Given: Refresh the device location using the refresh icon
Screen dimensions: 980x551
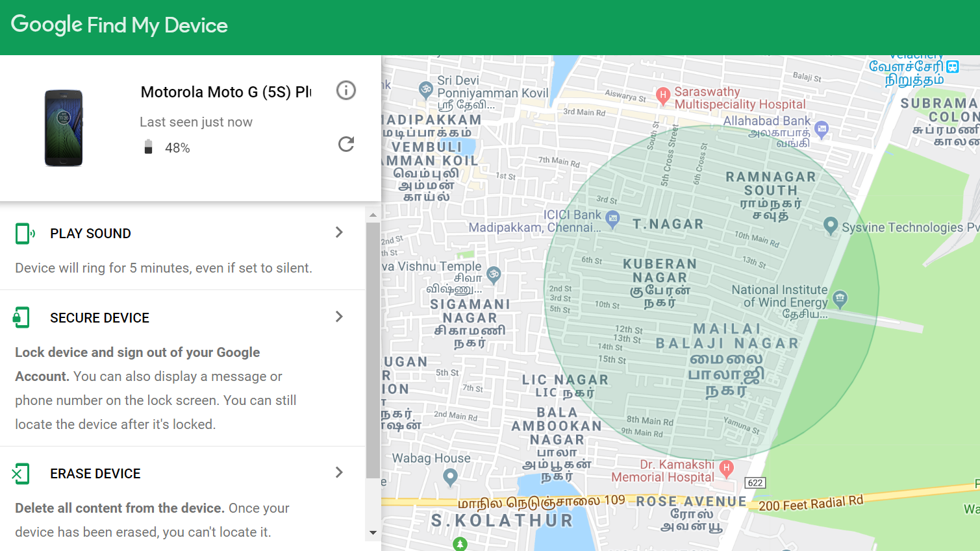Looking at the screenshot, I should pyautogui.click(x=346, y=143).
